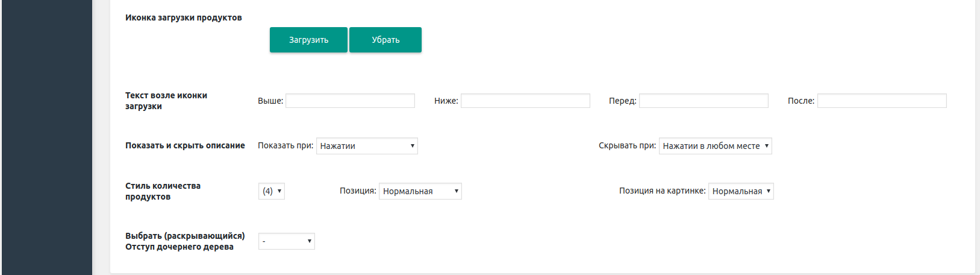Open the (4) quantity style dropdown
This screenshot has width=980, height=275.
pos(272,191)
